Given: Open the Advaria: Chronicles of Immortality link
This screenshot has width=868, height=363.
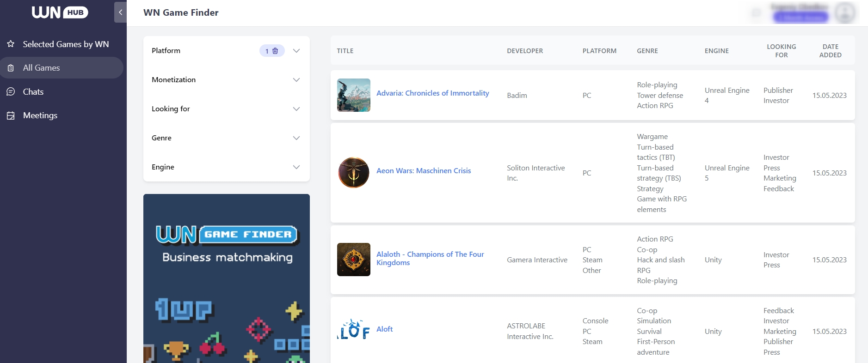Looking at the screenshot, I should click(432, 93).
